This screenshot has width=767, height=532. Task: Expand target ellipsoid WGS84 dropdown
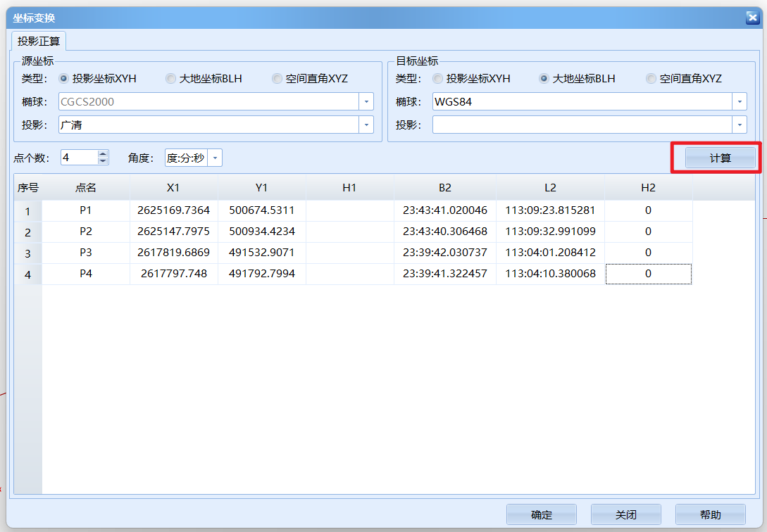740,102
